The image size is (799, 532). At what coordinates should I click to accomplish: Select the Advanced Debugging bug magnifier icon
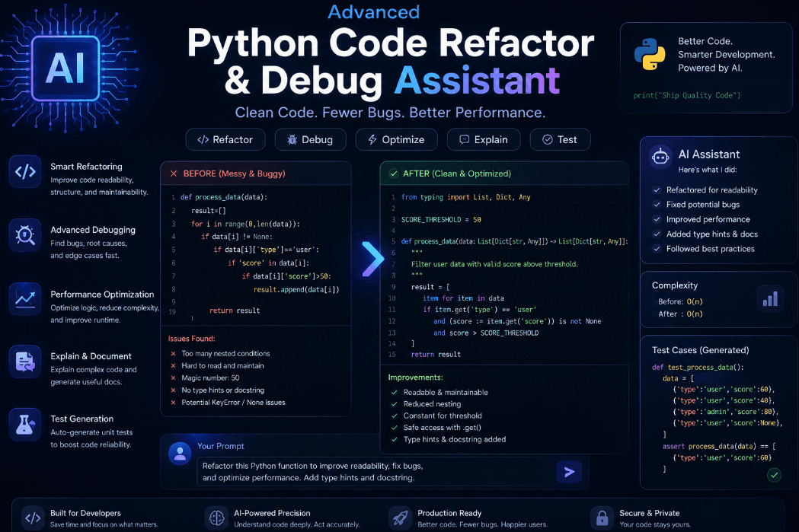click(x=25, y=235)
